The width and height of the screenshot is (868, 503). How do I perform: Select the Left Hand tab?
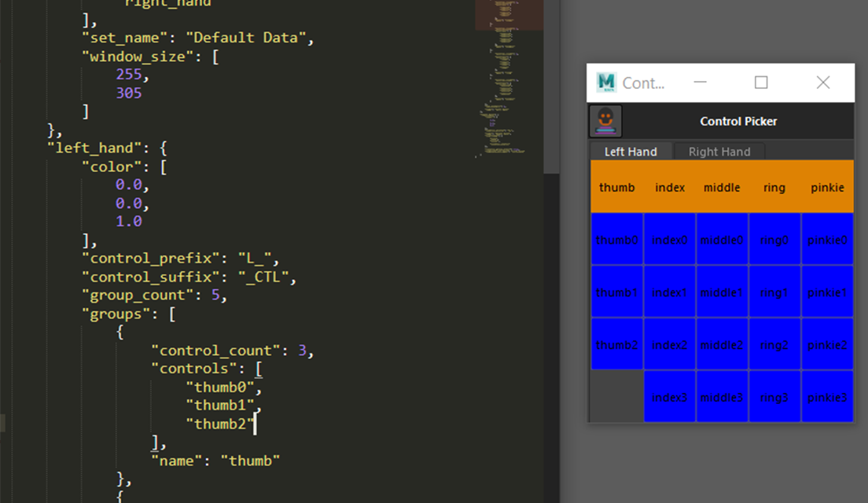[631, 151]
